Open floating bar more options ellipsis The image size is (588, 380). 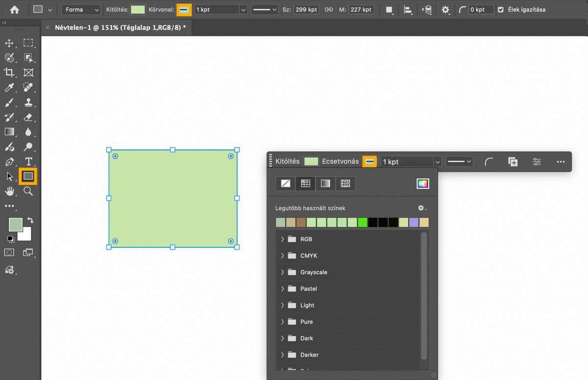coord(561,162)
